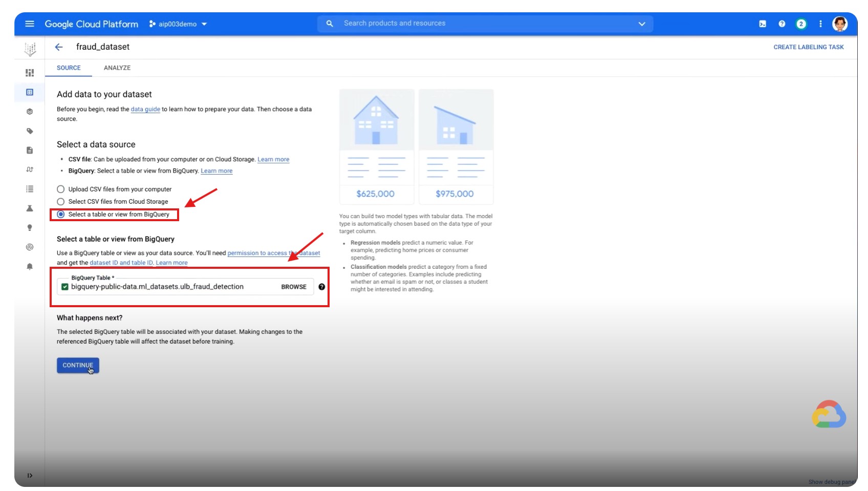The image size is (868, 491).
Task: Click the BROWSE button for BigQuery table
Action: [293, 287]
